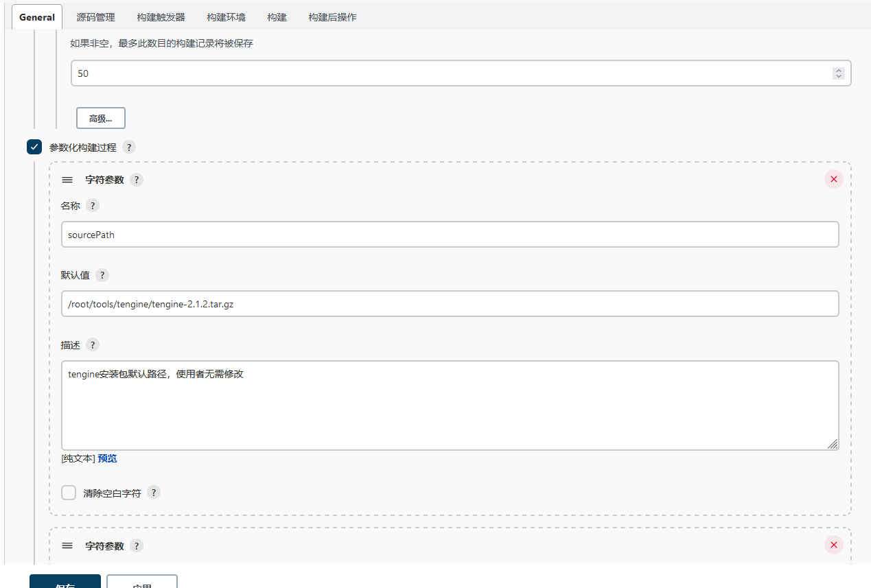Click the 保存 button at bottom
Viewport: 871px width, 588px height.
pyautogui.click(x=65, y=582)
